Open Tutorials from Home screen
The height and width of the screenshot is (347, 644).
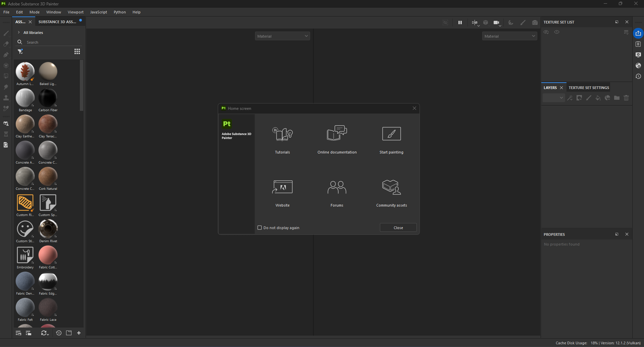click(283, 140)
